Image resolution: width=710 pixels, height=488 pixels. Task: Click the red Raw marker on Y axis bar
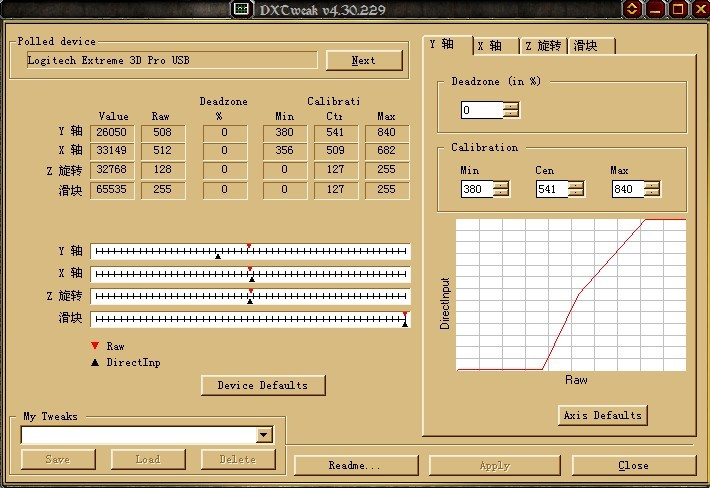pos(248,246)
